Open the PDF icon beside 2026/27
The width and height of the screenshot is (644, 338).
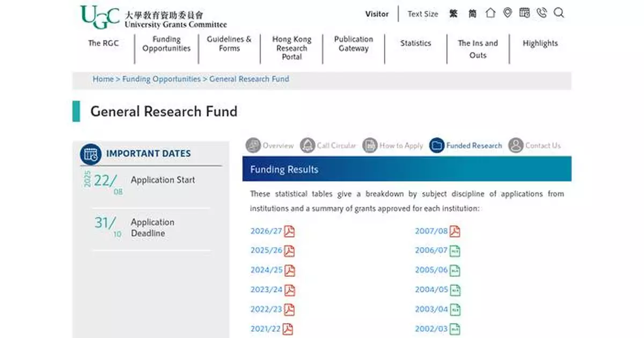coord(289,232)
